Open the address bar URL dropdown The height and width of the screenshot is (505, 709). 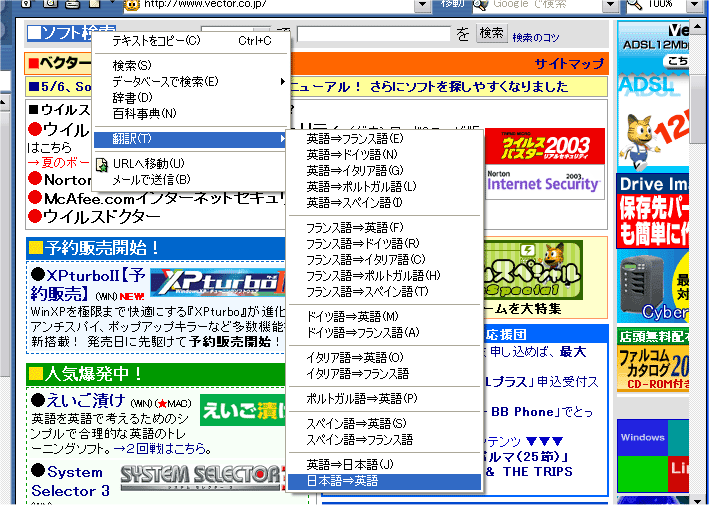pos(422,5)
